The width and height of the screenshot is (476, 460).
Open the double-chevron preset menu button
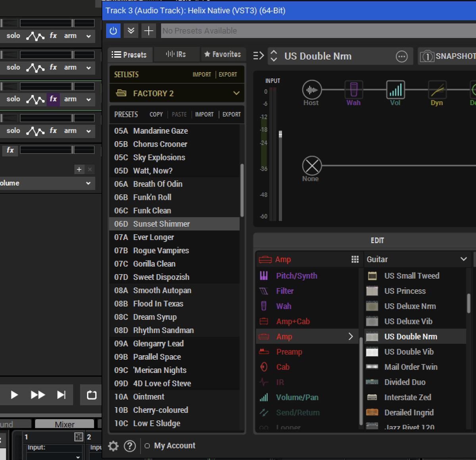pyautogui.click(x=131, y=31)
